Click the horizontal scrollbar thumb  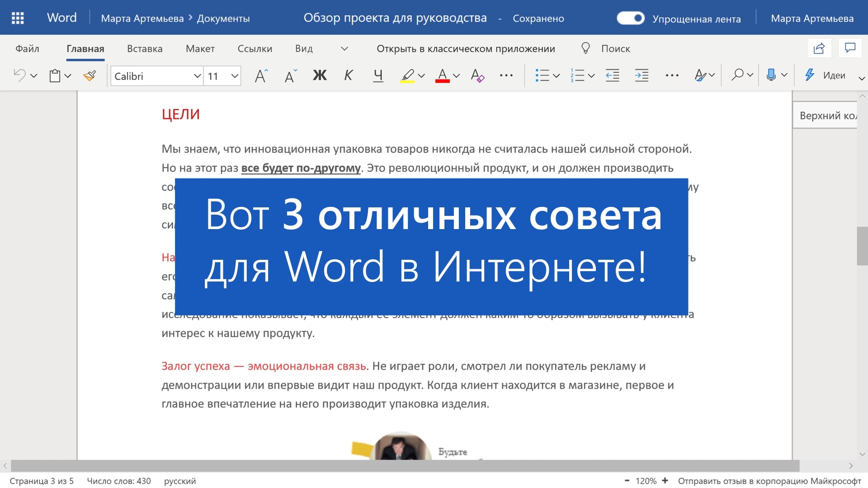click(405, 465)
